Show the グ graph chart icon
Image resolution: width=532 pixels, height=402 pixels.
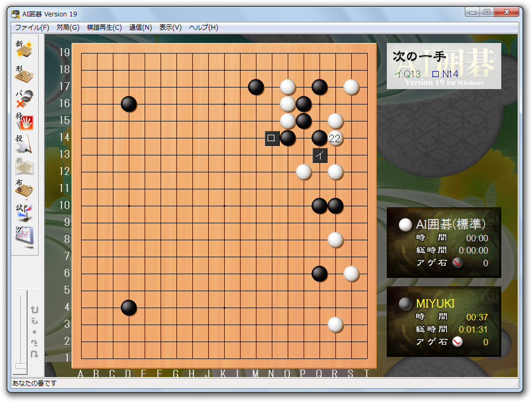click(x=24, y=235)
